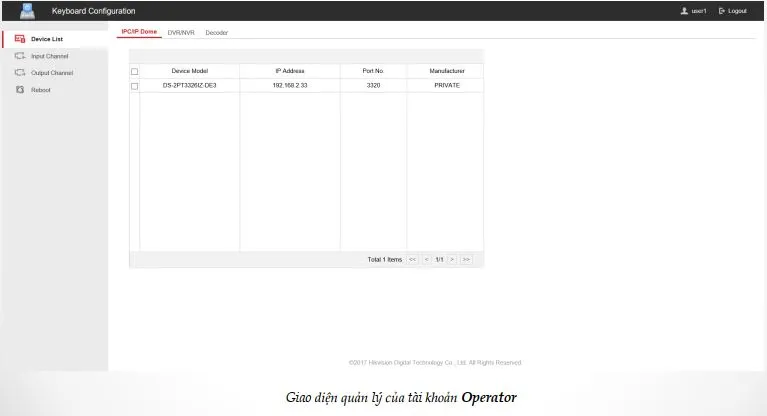Click the Keyboard Configuration logo icon
Image resolution: width=767 pixels, height=416 pixels.
(27, 10)
